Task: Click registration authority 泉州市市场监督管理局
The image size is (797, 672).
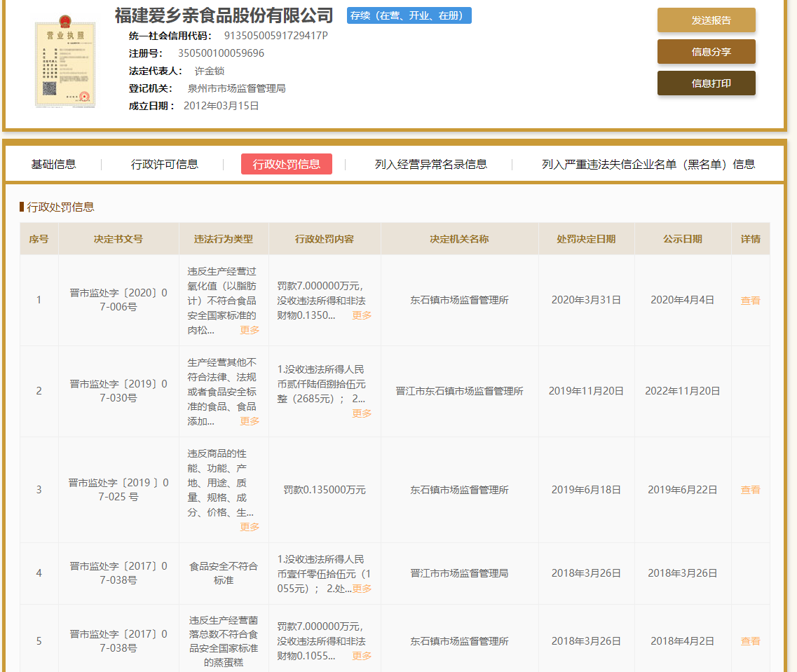Action: click(x=236, y=88)
